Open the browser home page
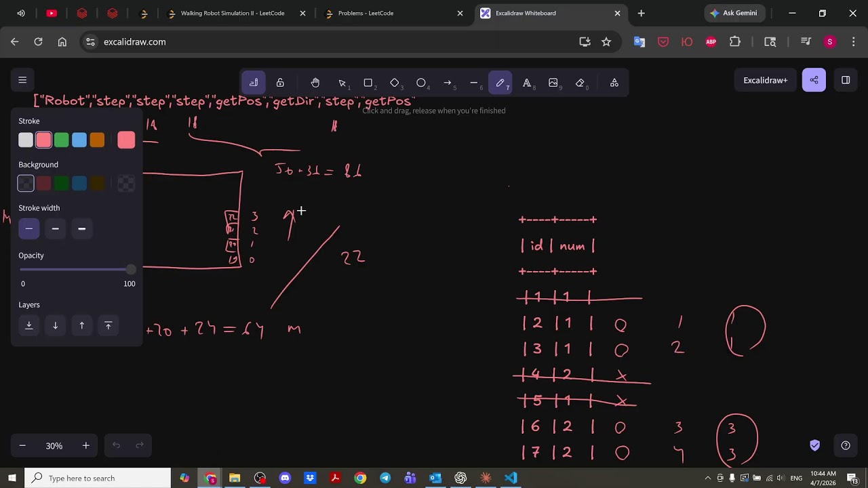The height and width of the screenshot is (488, 868). click(62, 41)
